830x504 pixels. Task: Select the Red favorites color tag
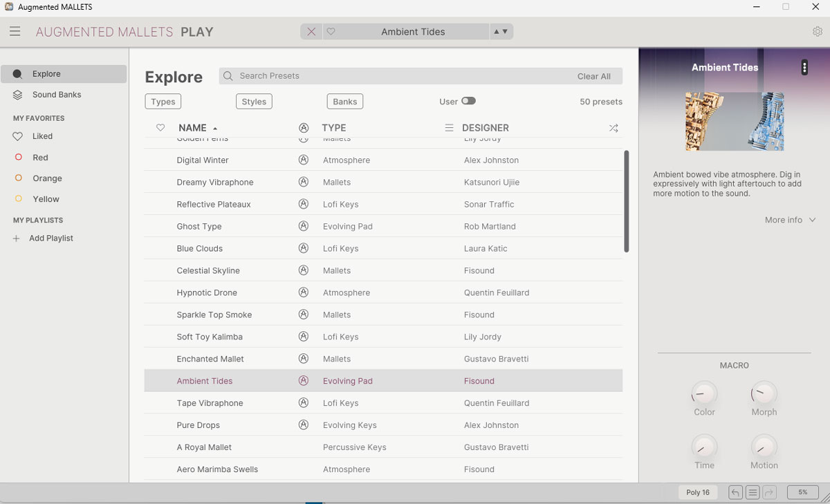click(40, 158)
